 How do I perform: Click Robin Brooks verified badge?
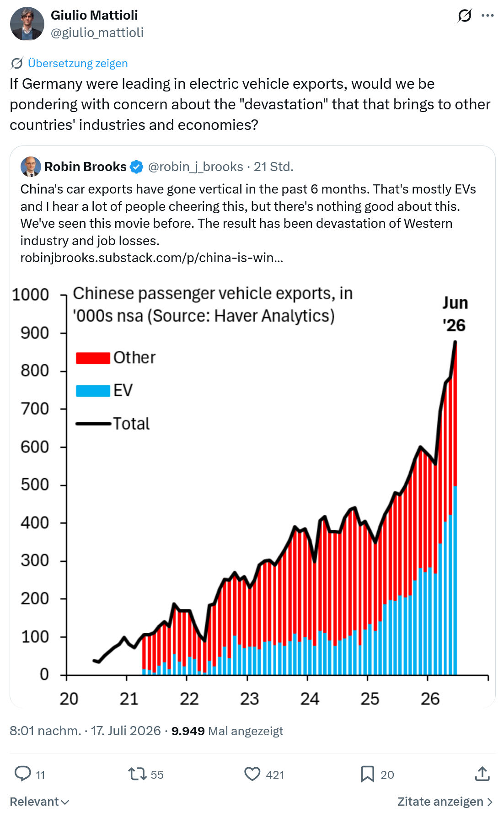pyautogui.click(x=136, y=167)
